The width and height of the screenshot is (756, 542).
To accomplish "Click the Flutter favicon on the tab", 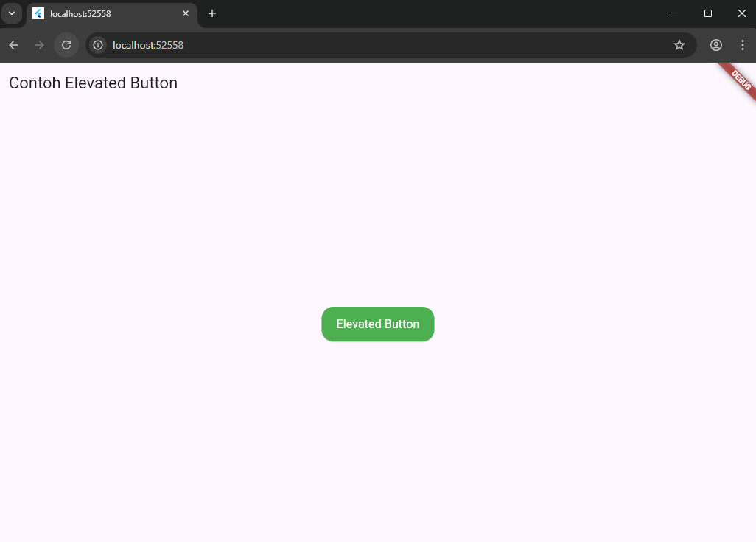I will click(x=38, y=14).
